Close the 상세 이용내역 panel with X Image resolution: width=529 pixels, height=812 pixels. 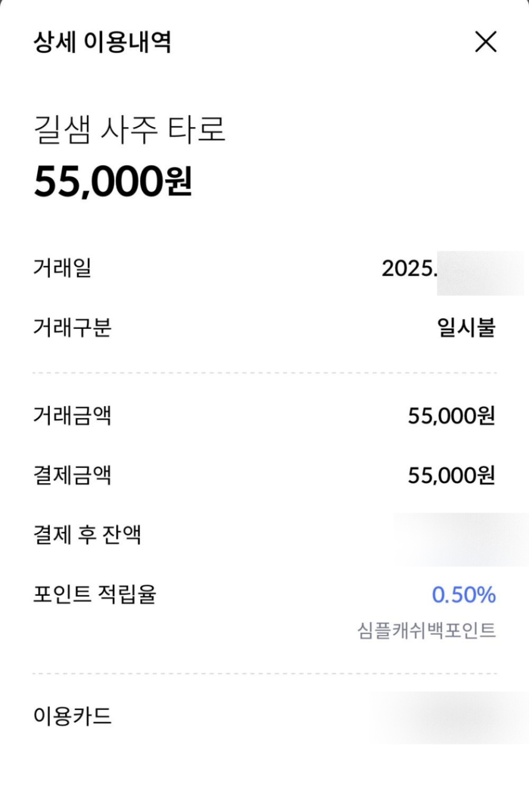point(486,42)
